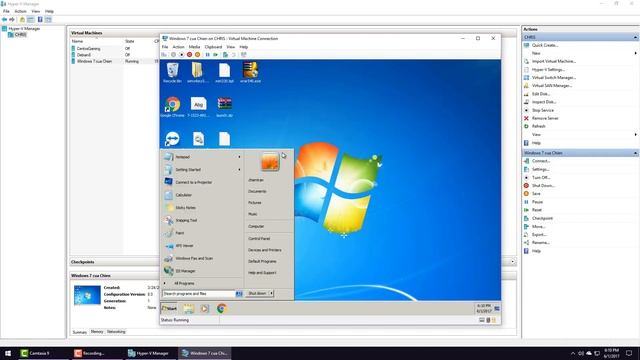Click the Windows Start button on host taskbar

coord(8,353)
